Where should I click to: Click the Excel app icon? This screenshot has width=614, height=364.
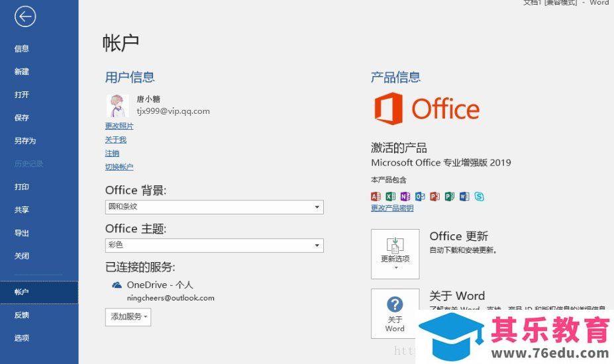click(390, 196)
